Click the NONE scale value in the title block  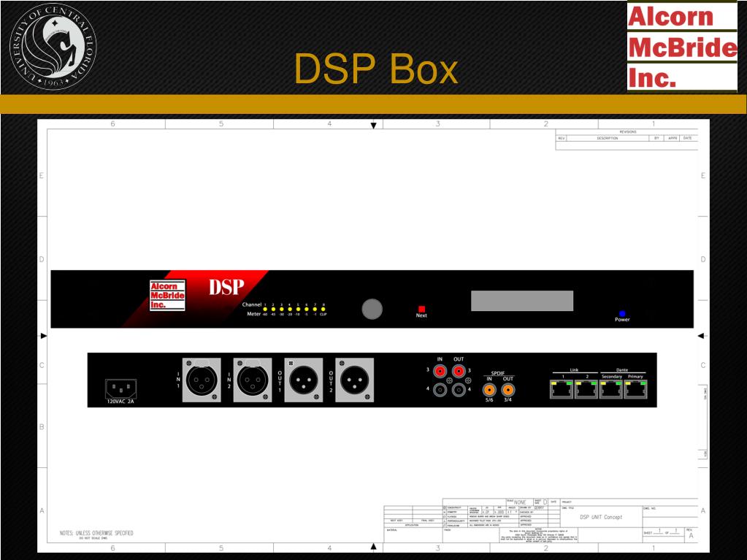(x=520, y=502)
